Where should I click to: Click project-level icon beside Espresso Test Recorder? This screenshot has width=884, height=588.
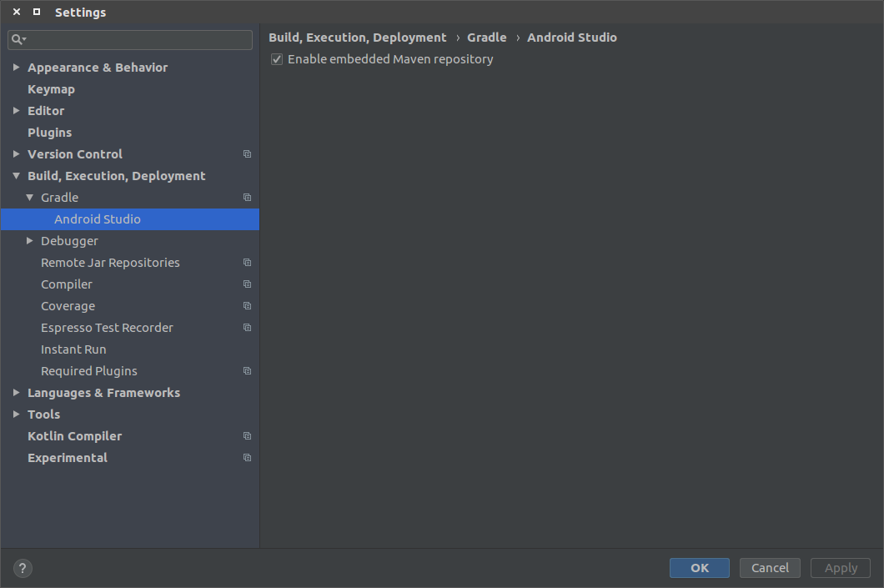click(x=247, y=328)
